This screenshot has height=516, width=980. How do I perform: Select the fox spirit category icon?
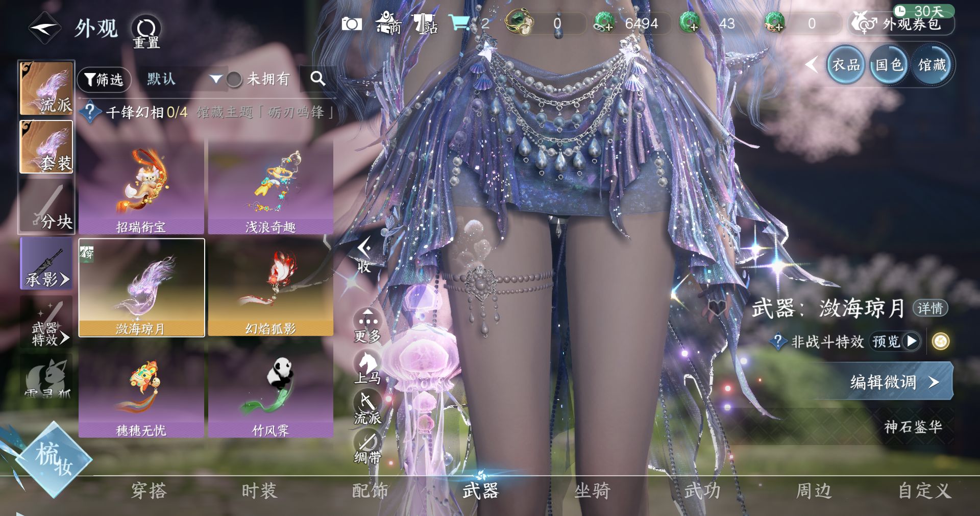pos(46,377)
